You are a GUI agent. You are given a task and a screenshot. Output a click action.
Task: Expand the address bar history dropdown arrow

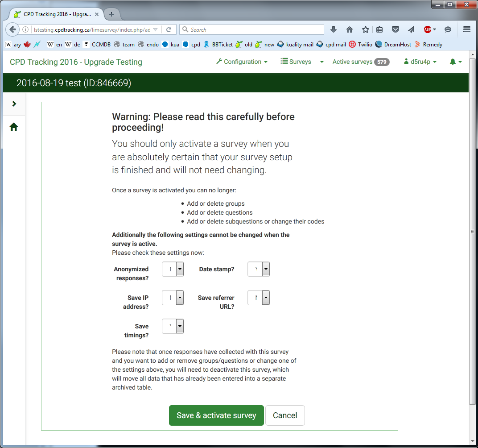tap(156, 29)
